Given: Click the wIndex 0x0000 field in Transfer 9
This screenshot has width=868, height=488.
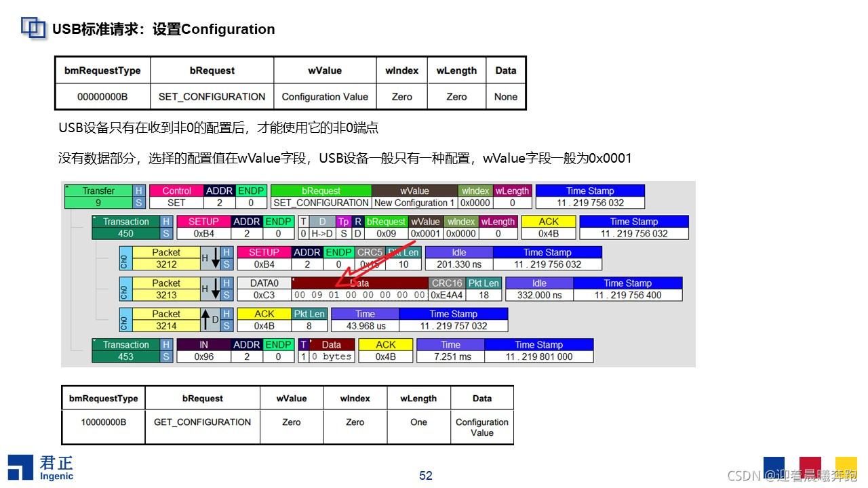Looking at the screenshot, I should [475, 197].
